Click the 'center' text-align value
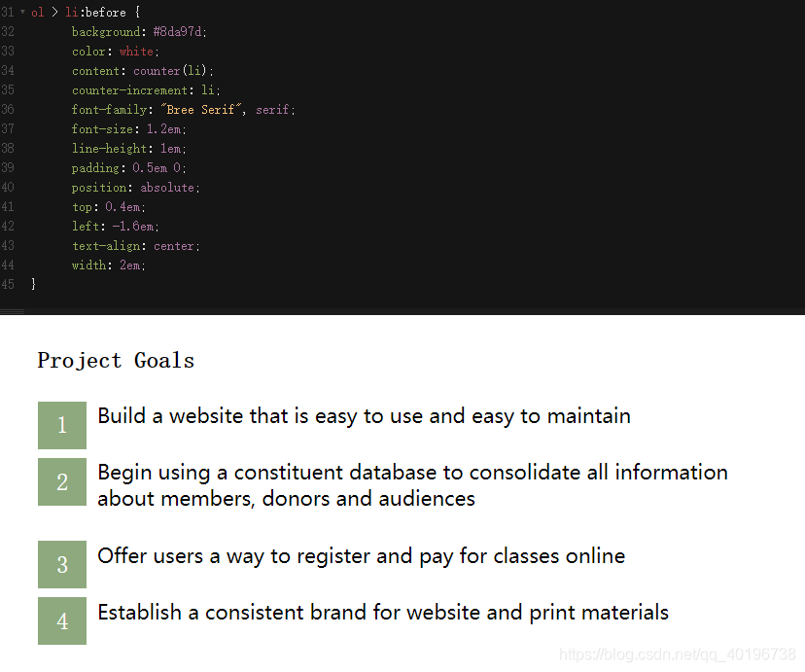The image size is (805, 672). (174, 246)
